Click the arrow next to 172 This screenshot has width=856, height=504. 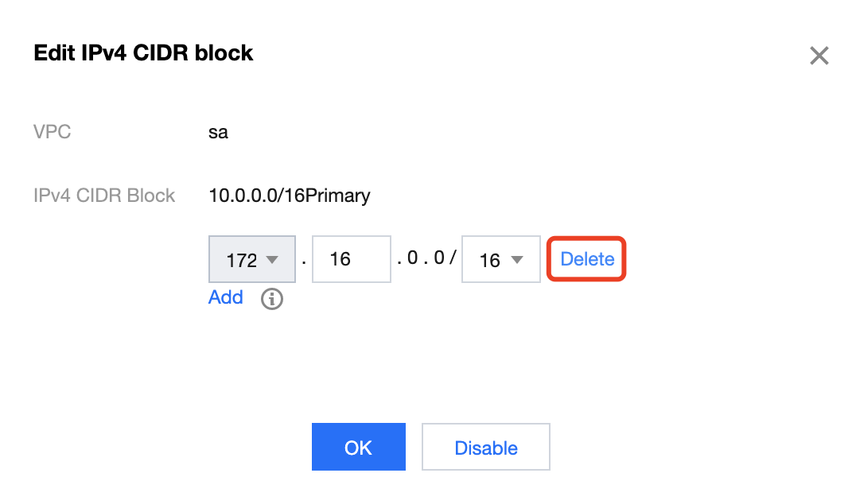(x=272, y=260)
